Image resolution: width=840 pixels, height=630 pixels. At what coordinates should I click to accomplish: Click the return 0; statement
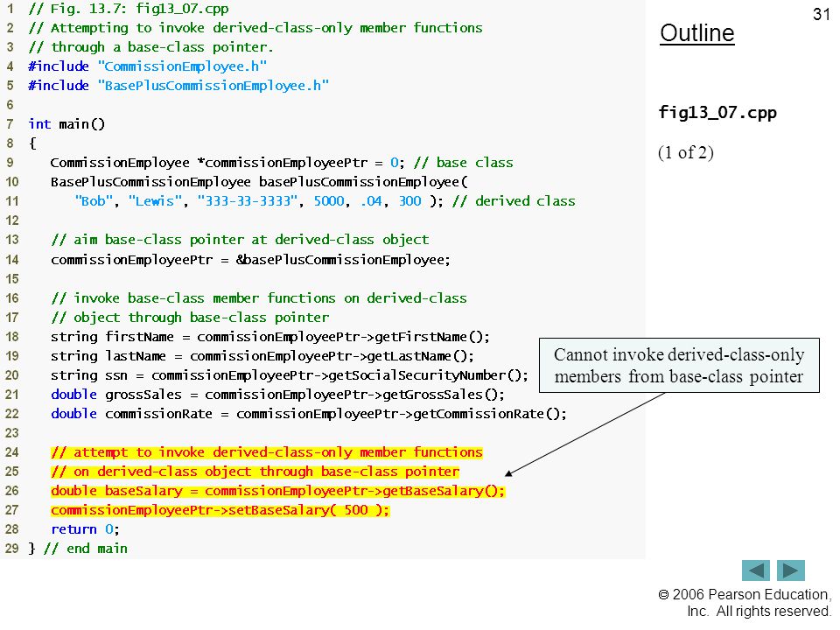[x=85, y=530]
